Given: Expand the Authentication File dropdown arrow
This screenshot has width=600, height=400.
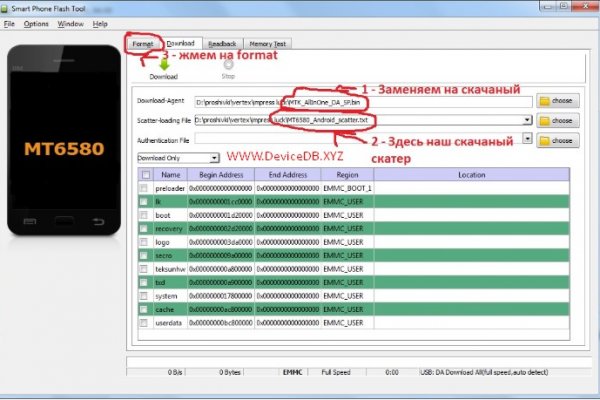Looking at the screenshot, I should [526, 139].
